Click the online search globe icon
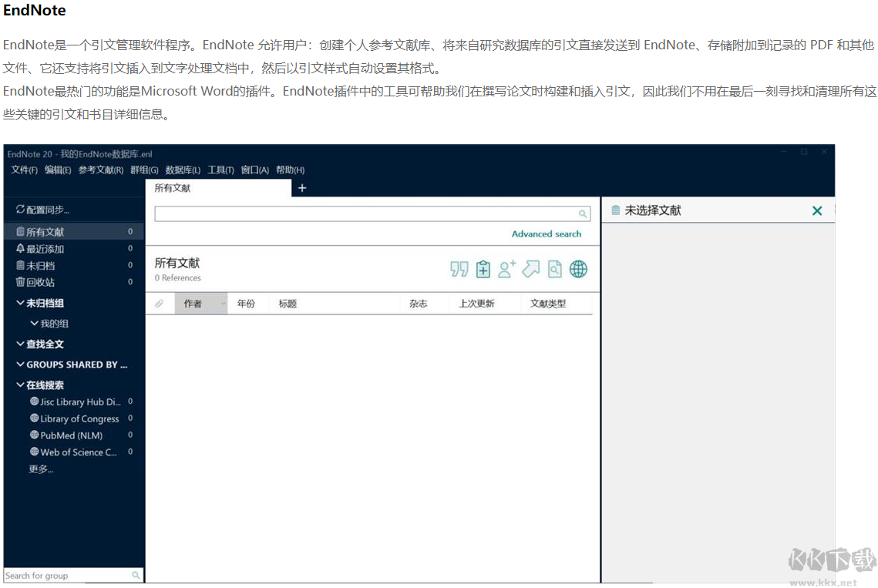This screenshot has height=588, width=878. (x=578, y=269)
